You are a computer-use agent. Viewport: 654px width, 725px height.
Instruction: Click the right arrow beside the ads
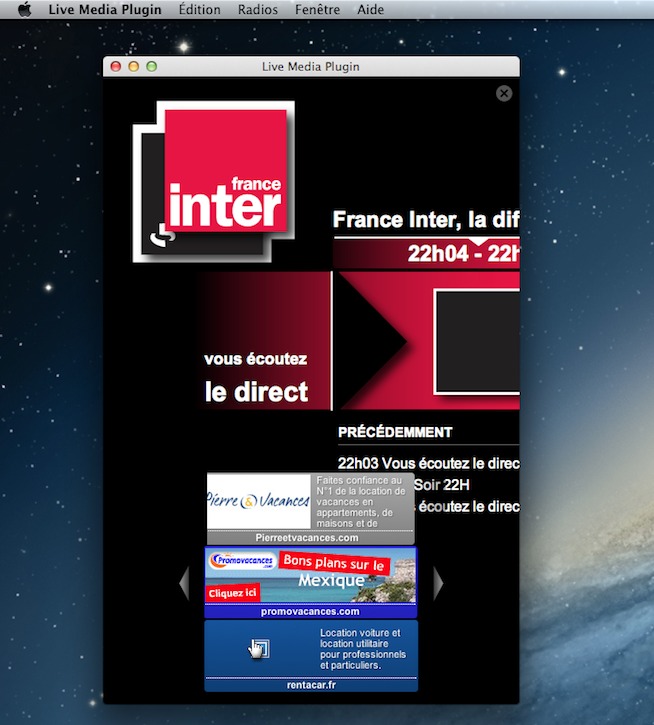tap(437, 583)
